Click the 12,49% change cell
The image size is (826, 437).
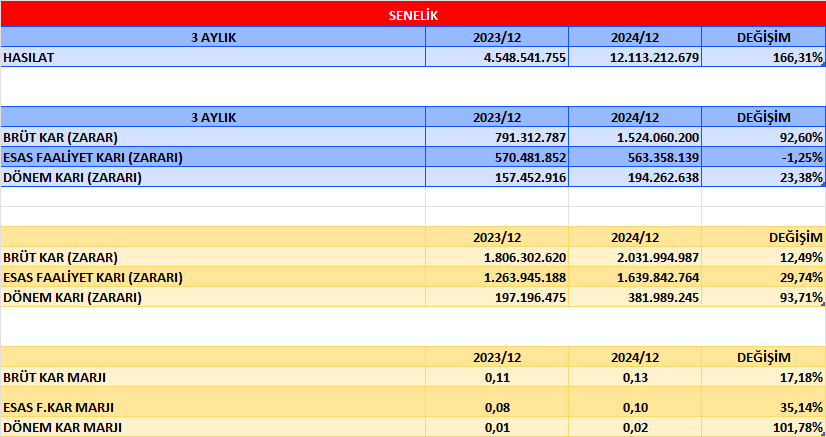click(763, 257)
